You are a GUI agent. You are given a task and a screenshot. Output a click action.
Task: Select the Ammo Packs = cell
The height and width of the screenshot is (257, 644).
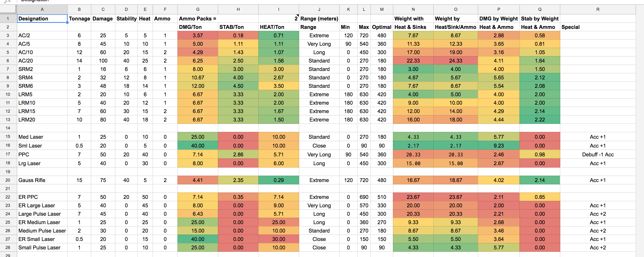click(x=197, y=18)
